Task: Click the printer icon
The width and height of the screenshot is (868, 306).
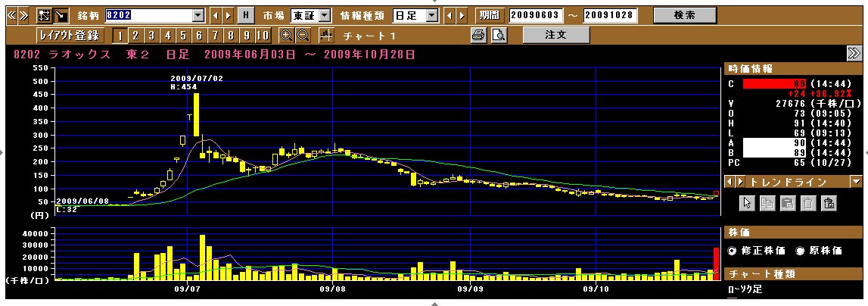Action: click(x=479, y=36)
